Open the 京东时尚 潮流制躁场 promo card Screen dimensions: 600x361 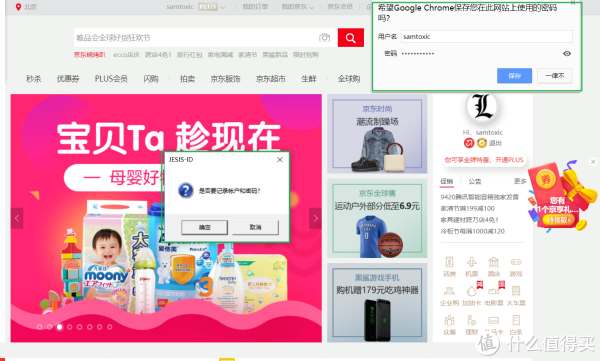pyautogui.click(x=377, y=134)
